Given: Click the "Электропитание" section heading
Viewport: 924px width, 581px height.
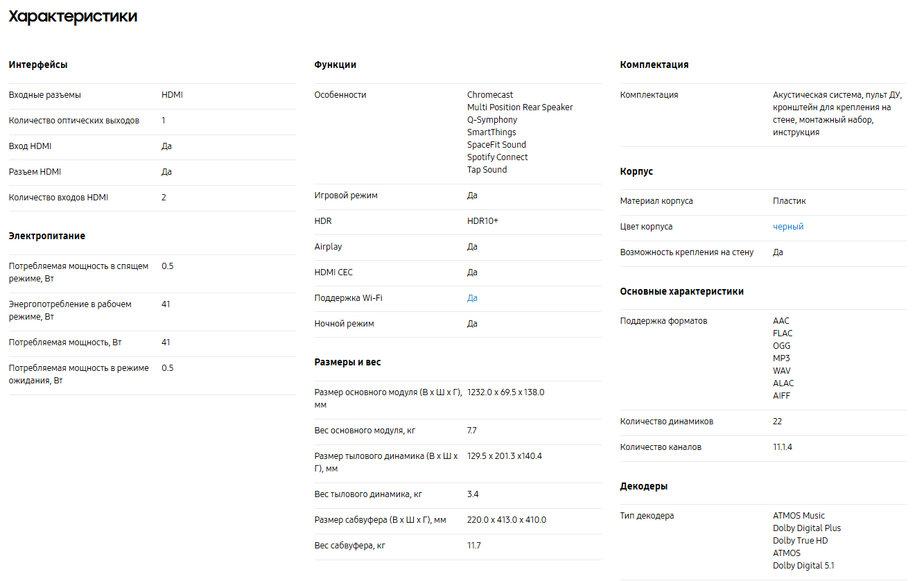Looking at the screenshot, I should (x=47, y=236).
